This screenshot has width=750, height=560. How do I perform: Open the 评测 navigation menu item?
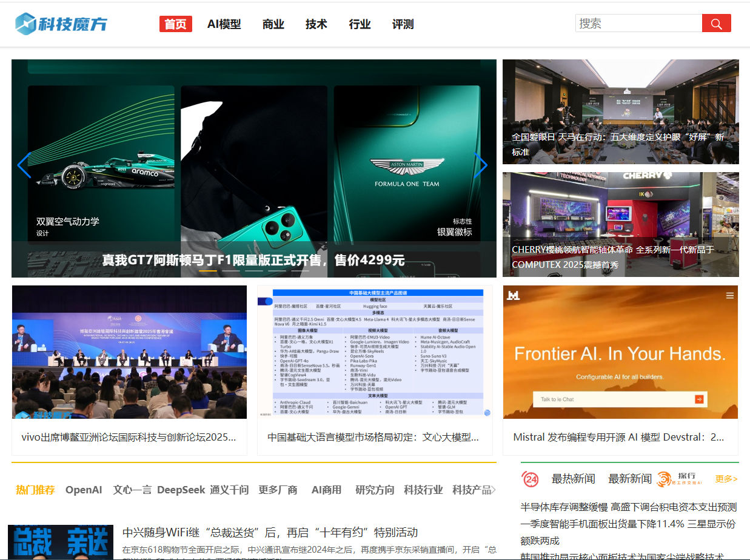point(403,24)
